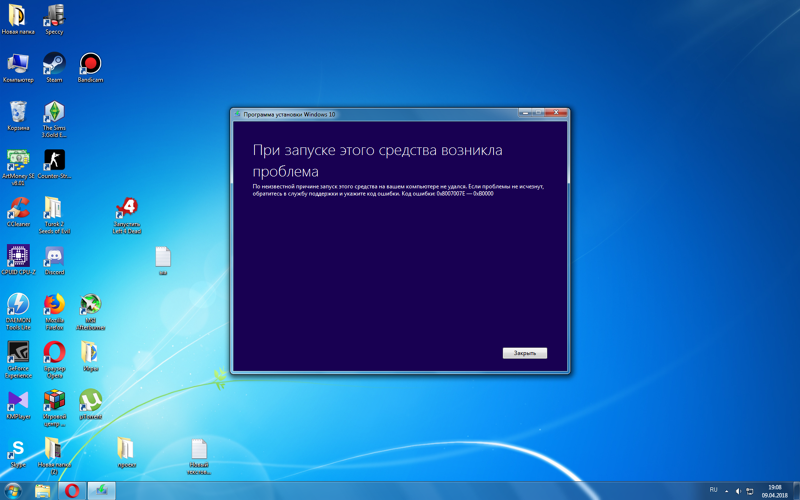Open the CPUID CPU-Z shortcut
Screen dimensions: 800x500
18,259
